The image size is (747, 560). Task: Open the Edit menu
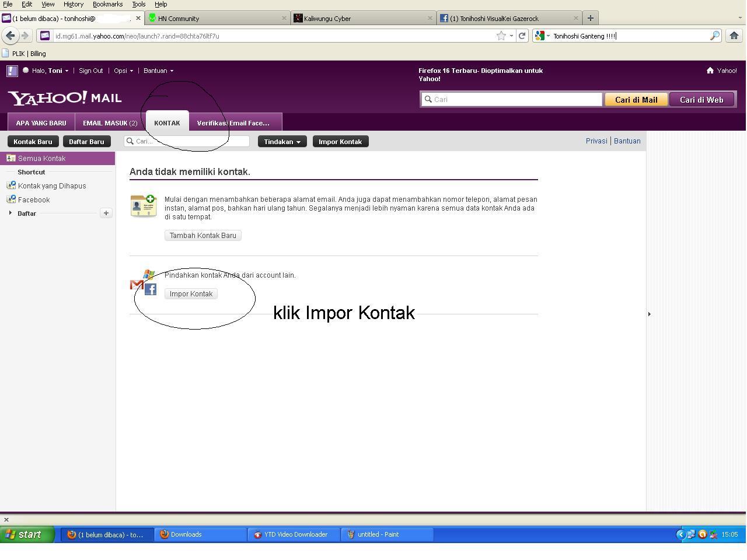coord(27,4)
